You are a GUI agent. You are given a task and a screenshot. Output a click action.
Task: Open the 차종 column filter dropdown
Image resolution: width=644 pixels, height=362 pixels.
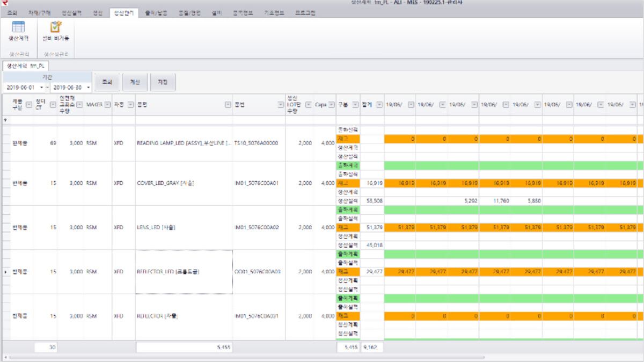pyautogui.click(x=130, y=105)
